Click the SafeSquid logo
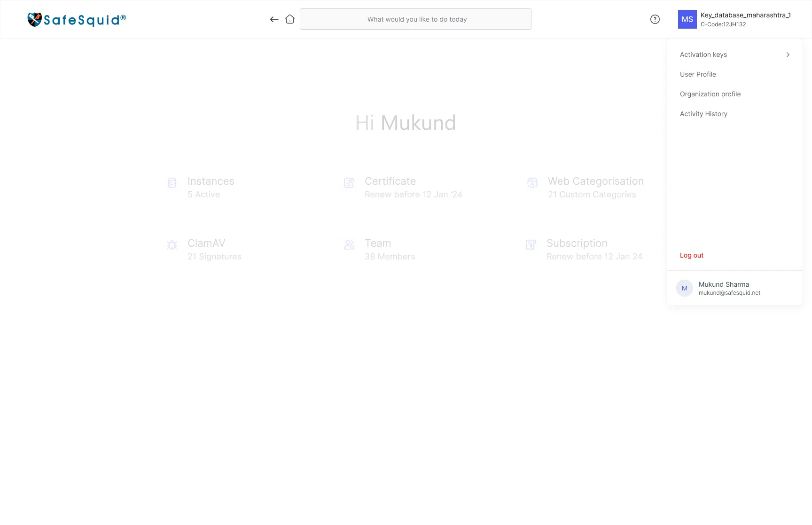The height and width of the screenshot is (525, 812). (77, 19)
